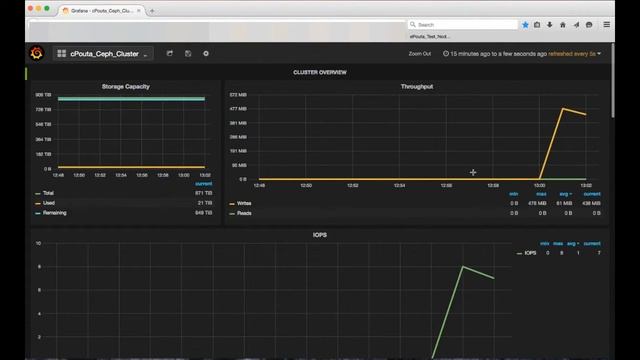640x360 pixels.
Task: Open the cPouta_Ceph_Cluster dashboard picker
Action: point(103,53)
